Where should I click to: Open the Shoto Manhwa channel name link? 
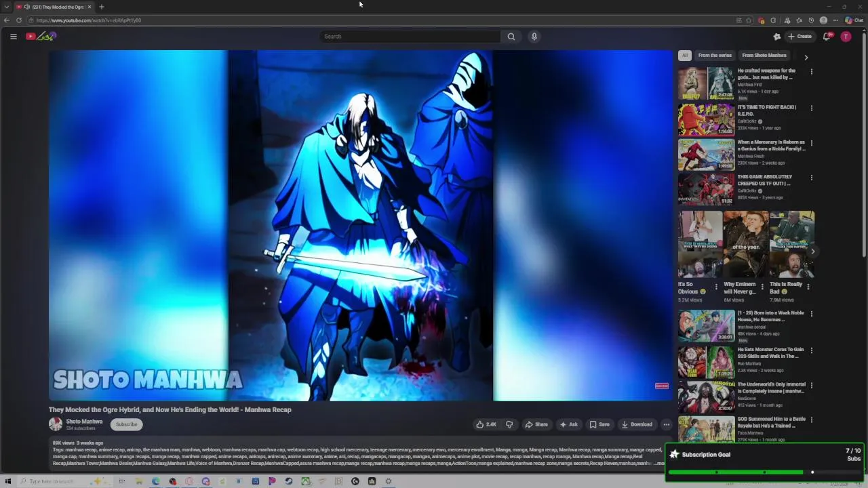pos(84,422)
